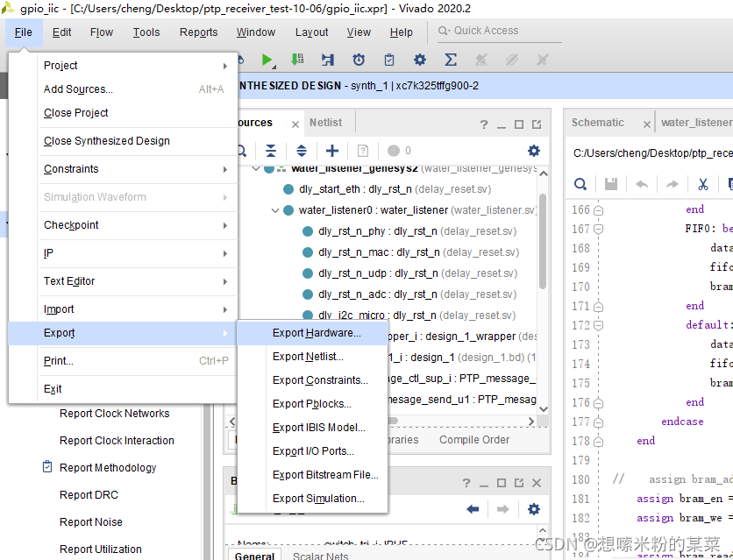The height and width of the screenshot is (560, 733).
Task: Toggle code fold marker at line 166
Action: [x=598, y=210]
